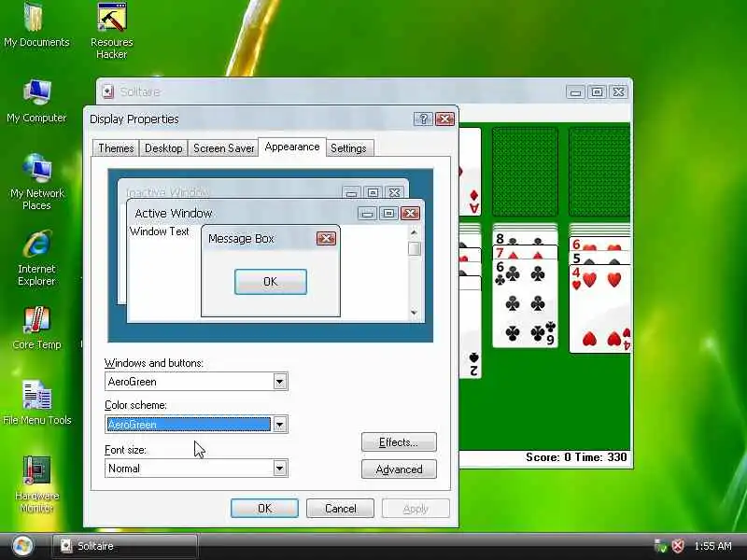Viewport: 747px width, 560px height.
Task: Open the My Documents desktop icon
Action: pyautogui.click(x=36, y=25)
